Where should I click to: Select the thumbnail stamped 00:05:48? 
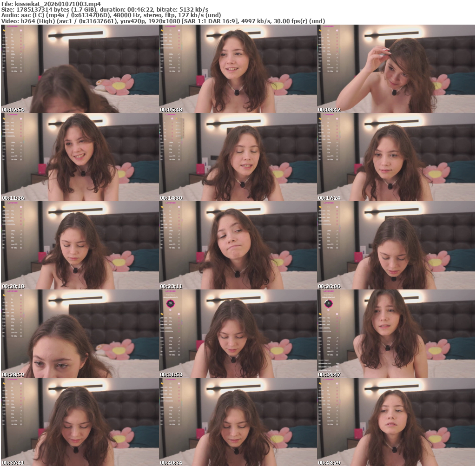238,69
